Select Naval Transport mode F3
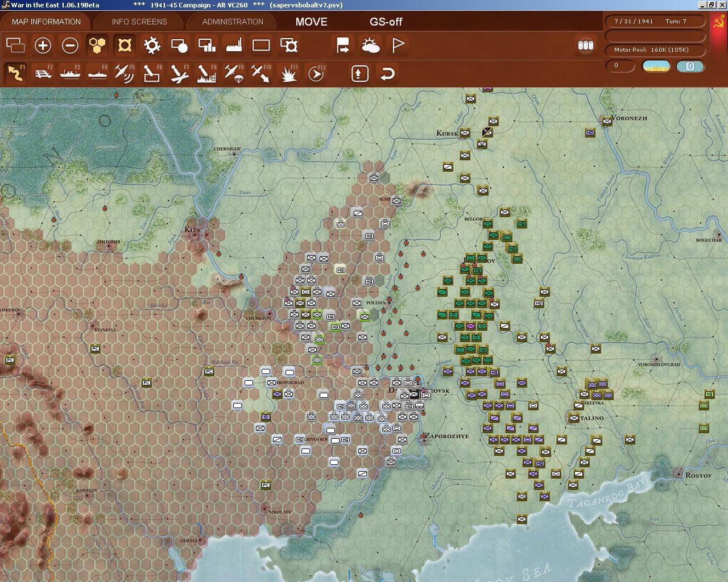The height and width of the screenshot is (582, 728). [70, 73]
